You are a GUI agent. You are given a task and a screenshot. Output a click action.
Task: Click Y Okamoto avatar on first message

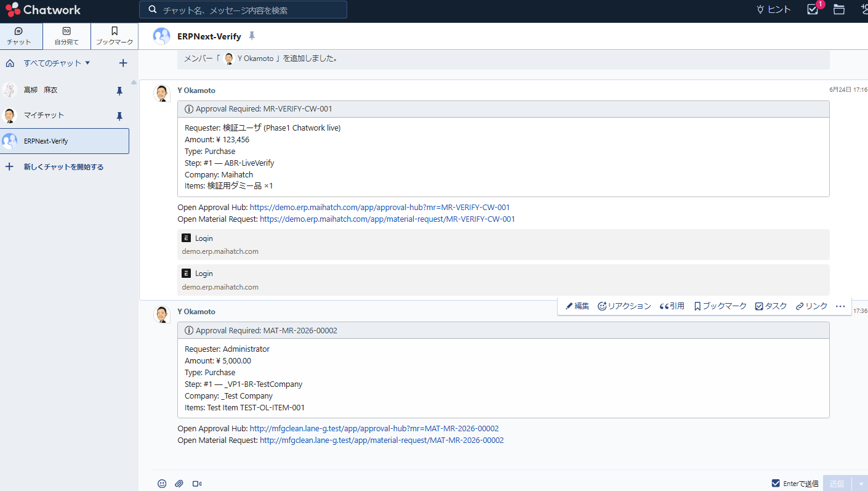161,93
